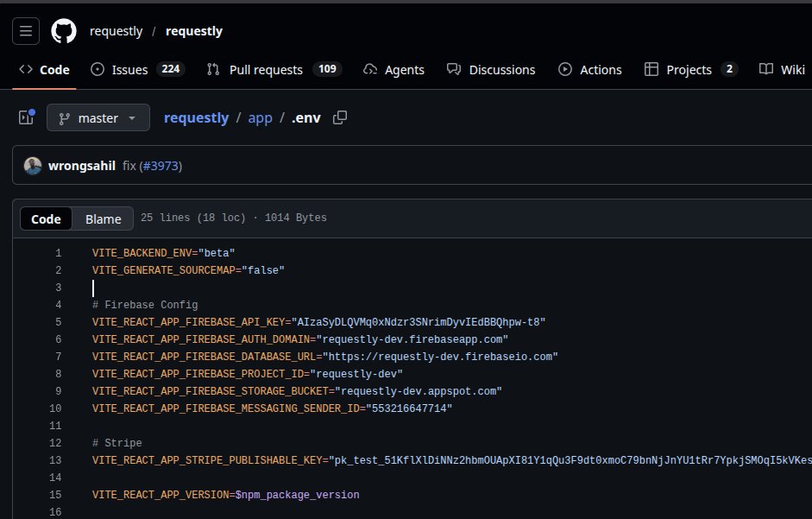The height and width of the screenshot is (519, 812).
Task: Click the VITE_BACKEND_ENV="beta" line
Action: coord(163,253)
